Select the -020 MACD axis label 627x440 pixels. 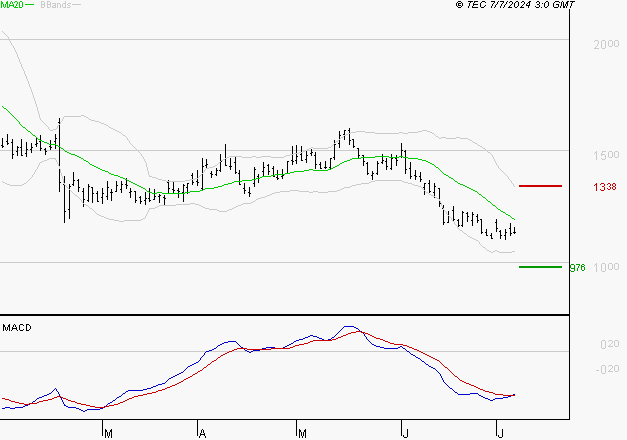coord(607,369)
